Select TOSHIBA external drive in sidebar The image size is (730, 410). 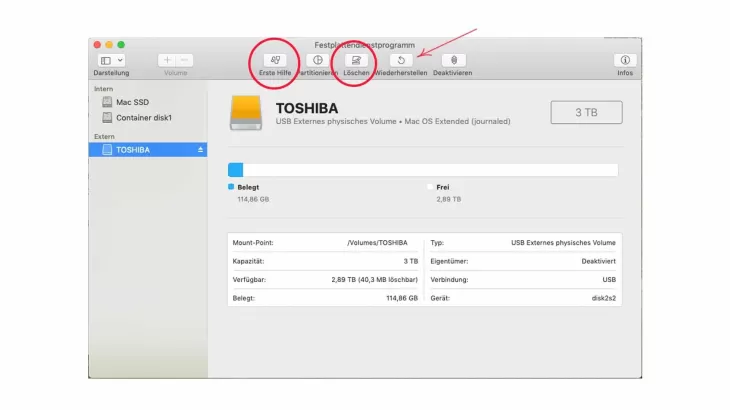133,150
